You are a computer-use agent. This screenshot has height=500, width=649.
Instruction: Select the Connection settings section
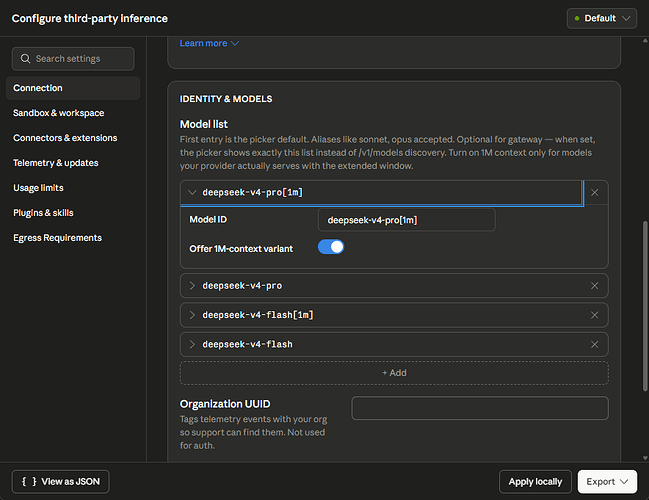point(73,88)
